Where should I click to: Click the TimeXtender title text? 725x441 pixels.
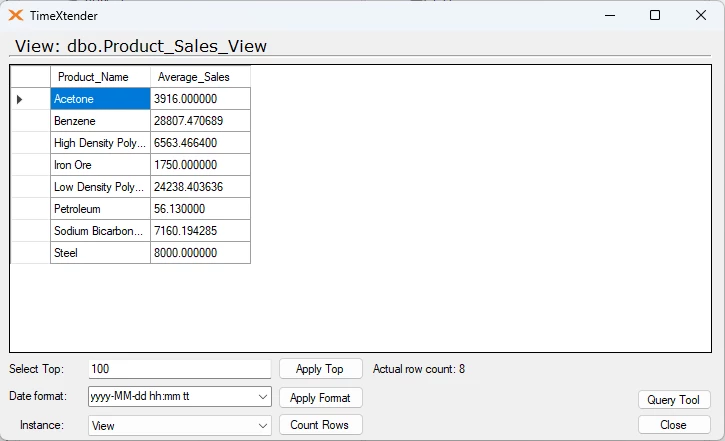[64, 16]
